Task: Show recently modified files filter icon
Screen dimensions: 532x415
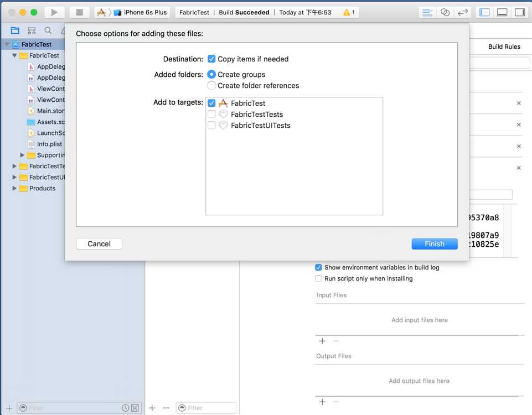Action: [125, 408]
